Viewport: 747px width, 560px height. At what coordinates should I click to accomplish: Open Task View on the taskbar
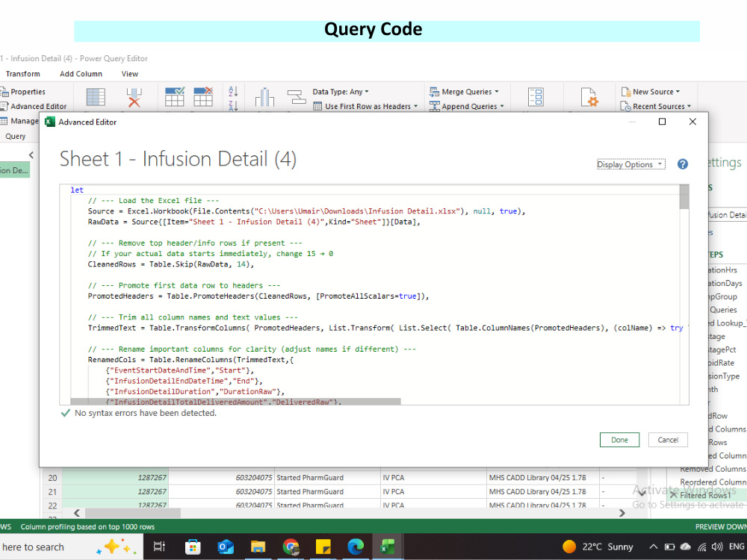click(159, 547)
